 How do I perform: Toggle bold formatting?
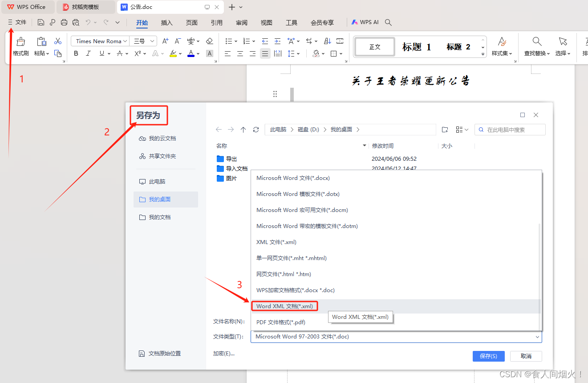tap(76, 53)
